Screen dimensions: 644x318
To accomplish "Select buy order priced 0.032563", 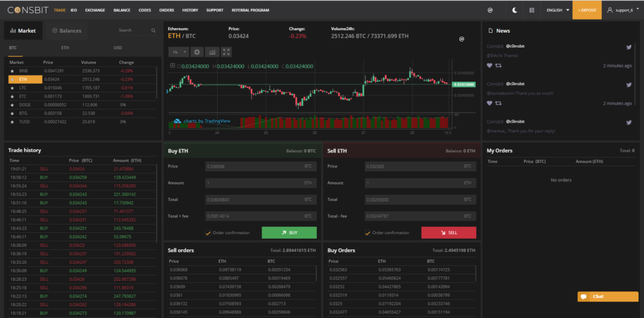I will 402,270.
